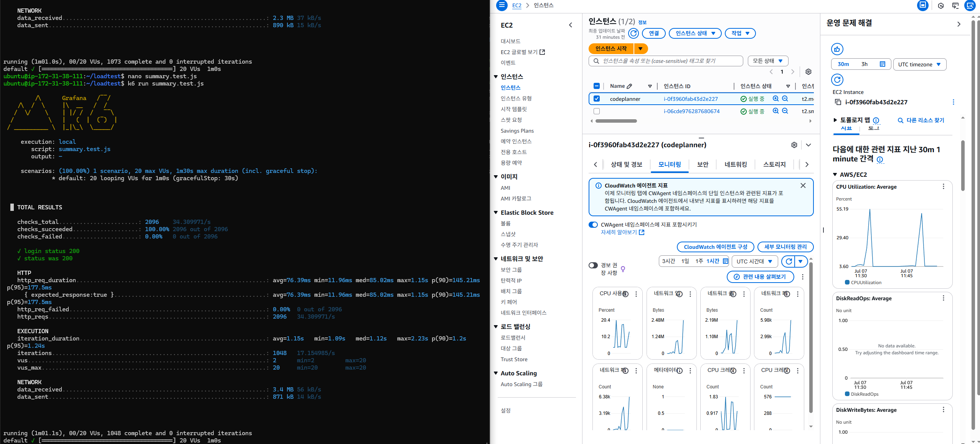Click the refresh instances circular icon
The image size is (980, 444).
click(x=634, y=33)
